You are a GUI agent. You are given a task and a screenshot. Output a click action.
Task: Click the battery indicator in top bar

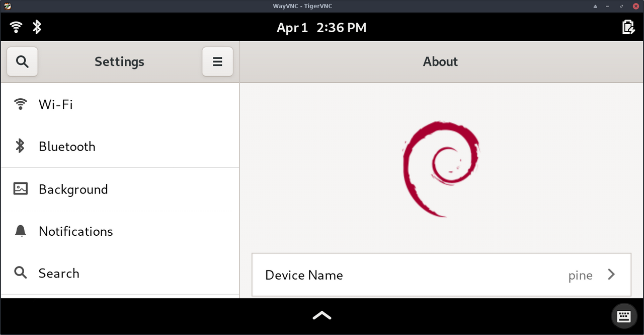[x=628, y=27]
